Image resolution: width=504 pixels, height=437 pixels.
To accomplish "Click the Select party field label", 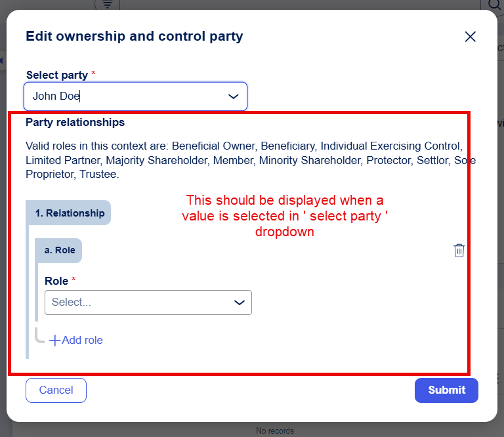I will click(x=57, y=75).
